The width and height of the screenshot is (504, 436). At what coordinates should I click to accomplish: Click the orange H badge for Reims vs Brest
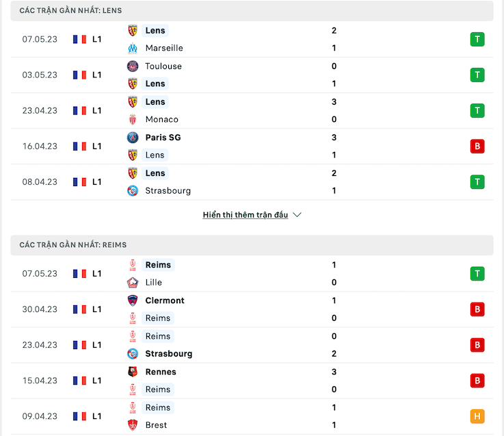coord(477,416)
